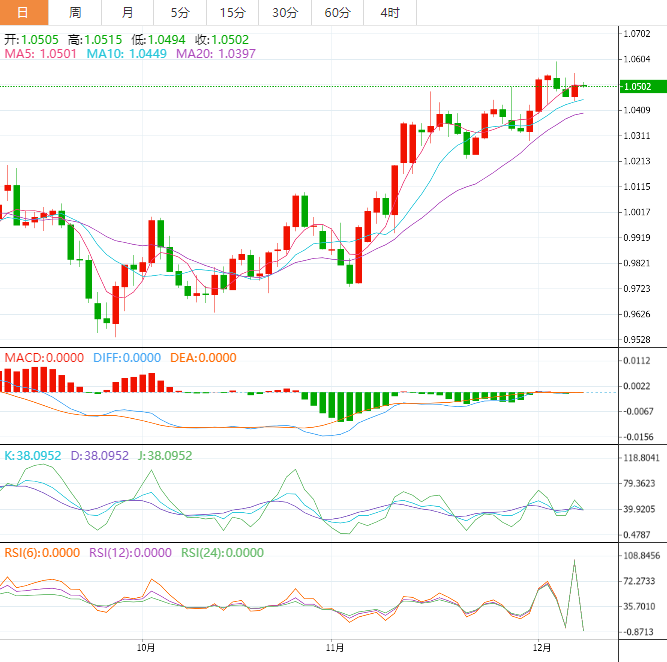The width and height of the screenshot is (667, 662).
Task: Open the 月 monthly chart tab
Action: [127, 13]
